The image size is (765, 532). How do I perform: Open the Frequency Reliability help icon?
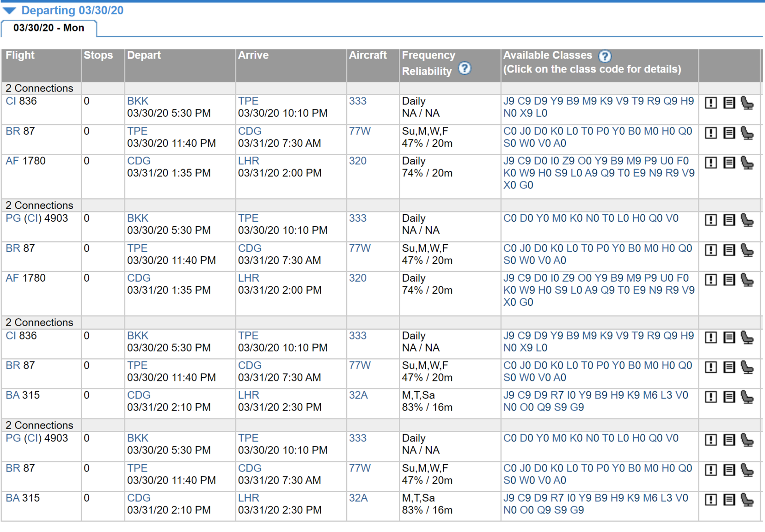coord(465,69)
